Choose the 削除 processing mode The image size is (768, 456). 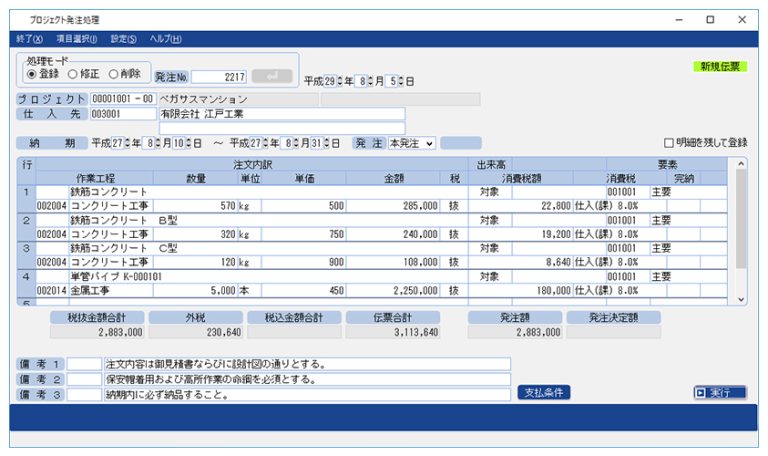click(113, 74)
